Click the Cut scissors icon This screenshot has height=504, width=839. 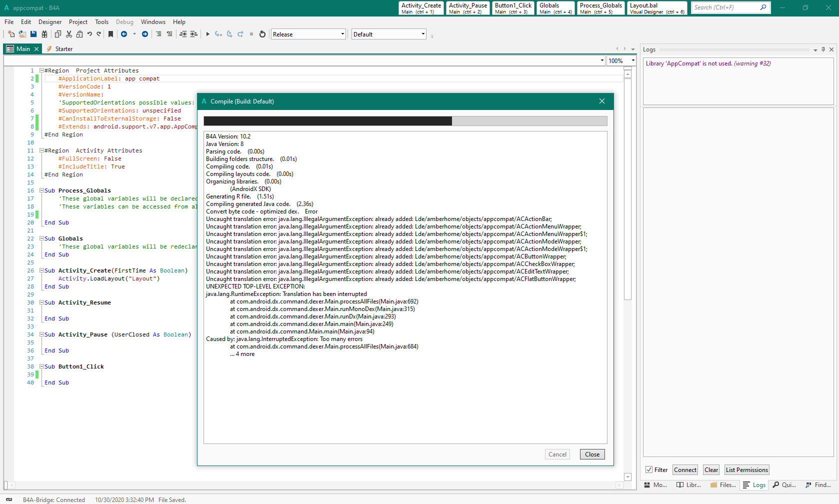tap(69, 34)
